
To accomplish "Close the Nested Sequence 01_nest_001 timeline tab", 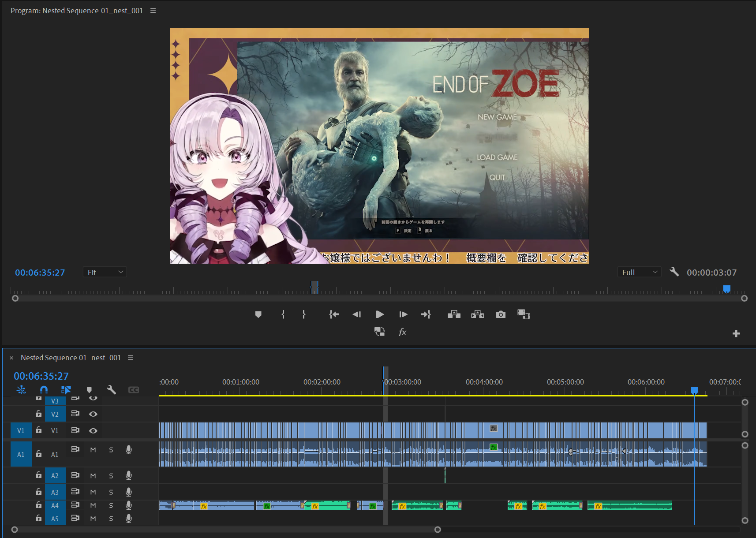I will coord(11,358).
